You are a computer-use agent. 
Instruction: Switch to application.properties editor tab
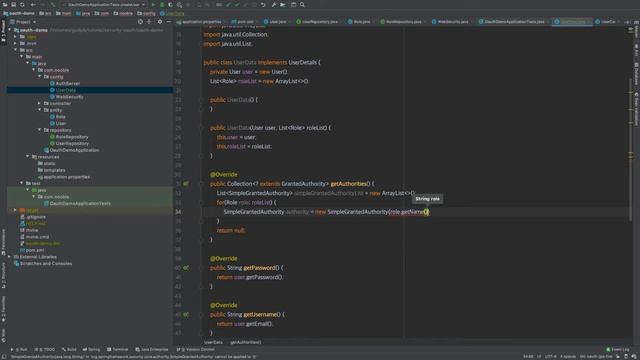click(201, 22)
